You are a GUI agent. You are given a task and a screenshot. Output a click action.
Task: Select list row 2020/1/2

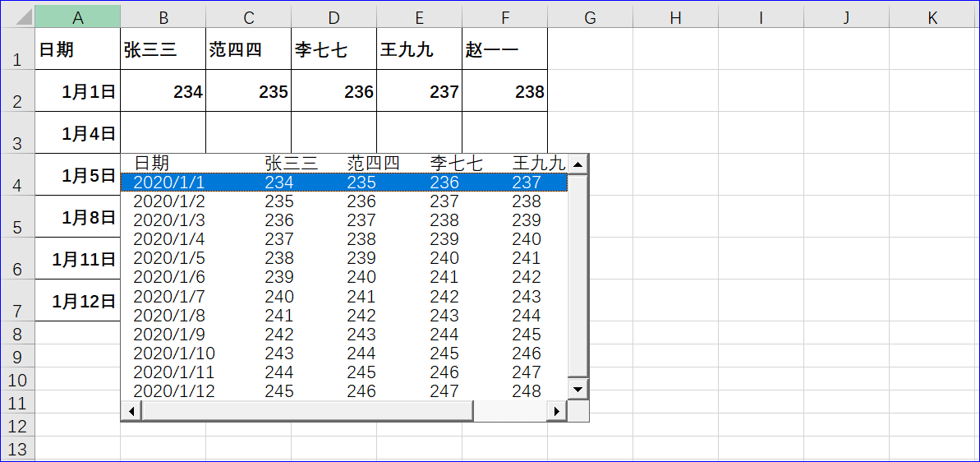(344, 201)
